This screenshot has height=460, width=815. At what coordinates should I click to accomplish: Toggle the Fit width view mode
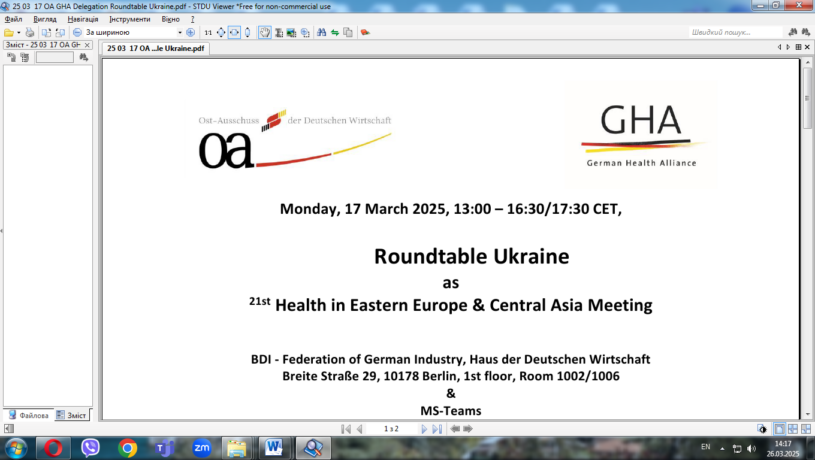pyautogui.click(x=234, y=32)
